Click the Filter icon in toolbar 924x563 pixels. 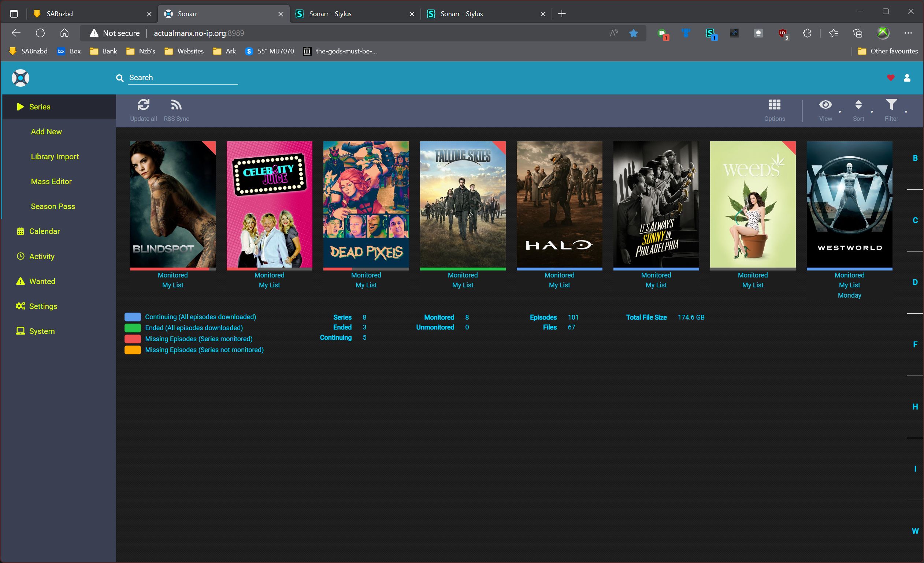coord(891,105)
